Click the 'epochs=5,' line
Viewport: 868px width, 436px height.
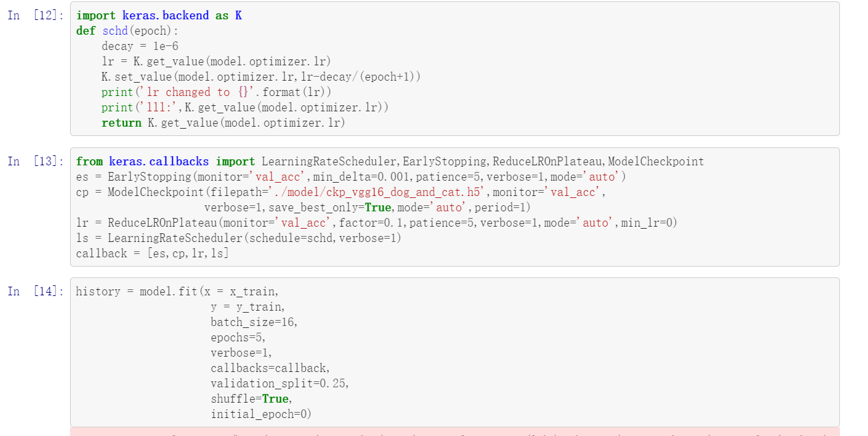tap(238, 337)
